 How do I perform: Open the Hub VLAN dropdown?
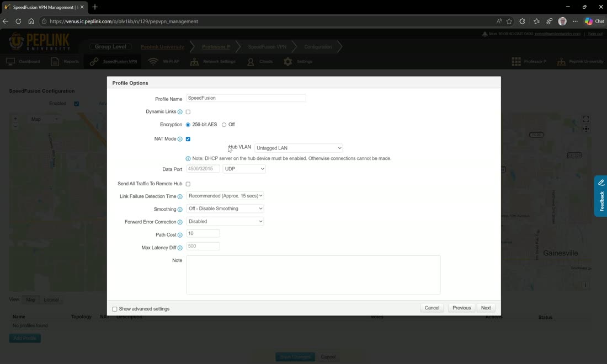click(299, 148)
